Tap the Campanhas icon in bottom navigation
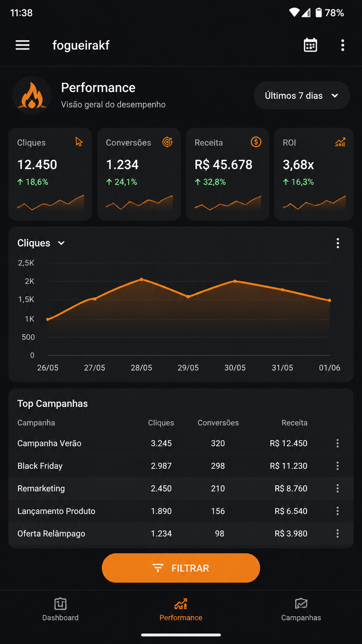 pyautogui.click(x=301, y=604)
